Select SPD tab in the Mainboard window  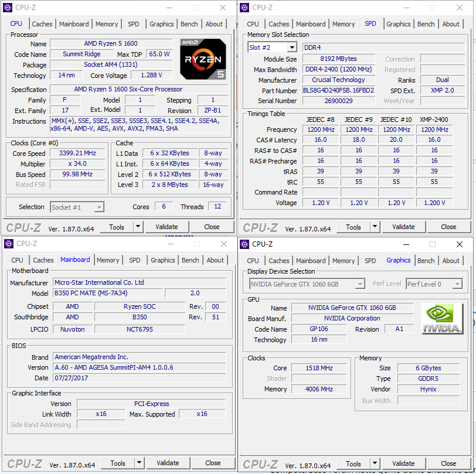(x=134, y=260)
